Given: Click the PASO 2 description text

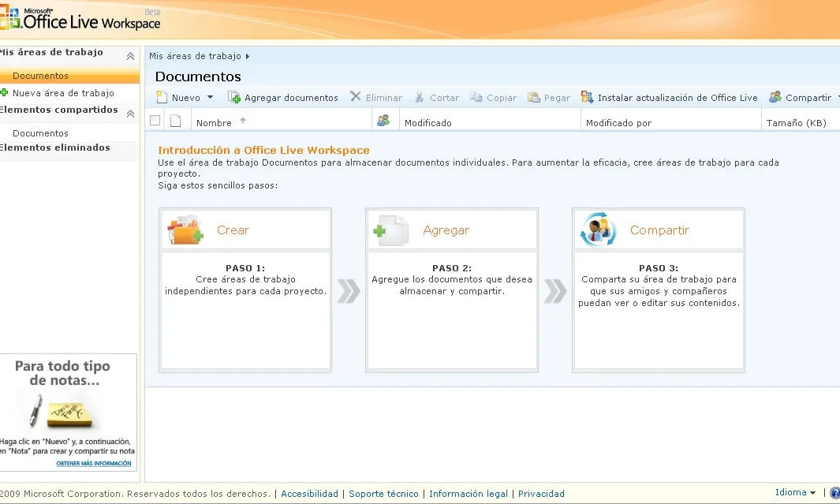Looking at the screenshot, I should click(x=452, y=285).
